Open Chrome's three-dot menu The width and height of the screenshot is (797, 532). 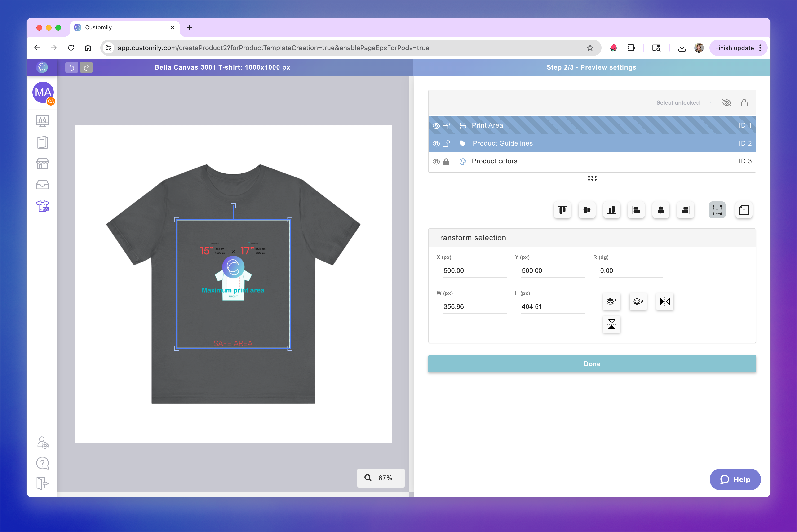coord(760,48)
